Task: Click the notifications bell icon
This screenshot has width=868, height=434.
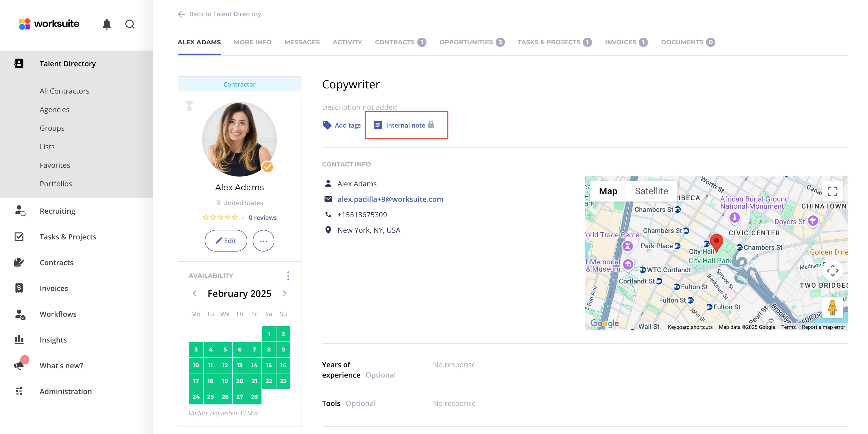Action: point(107,24)
